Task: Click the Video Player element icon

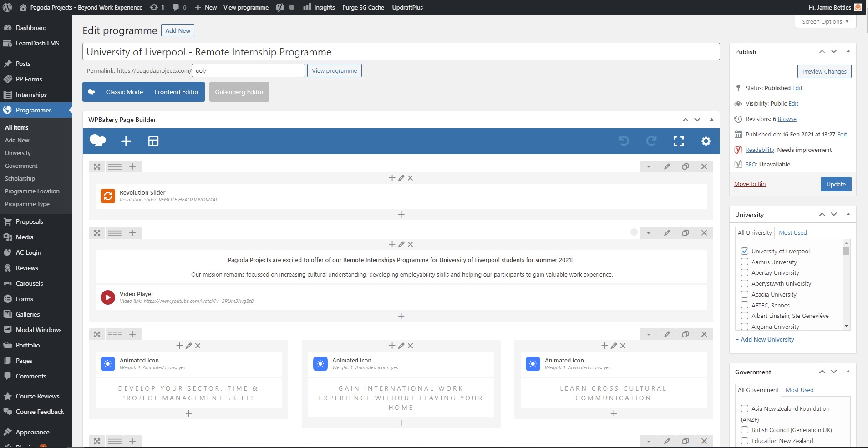Action: click(x=108, y=297)
